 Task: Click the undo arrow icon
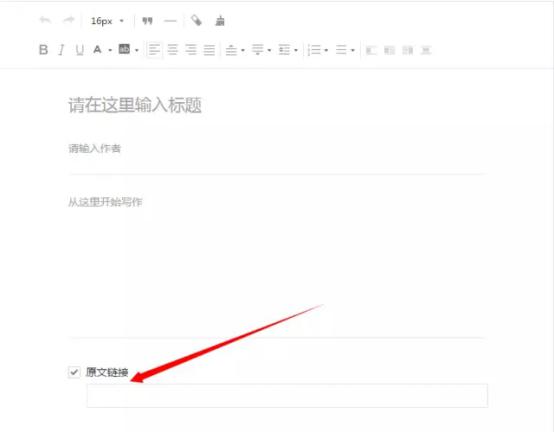pos(45,20)
